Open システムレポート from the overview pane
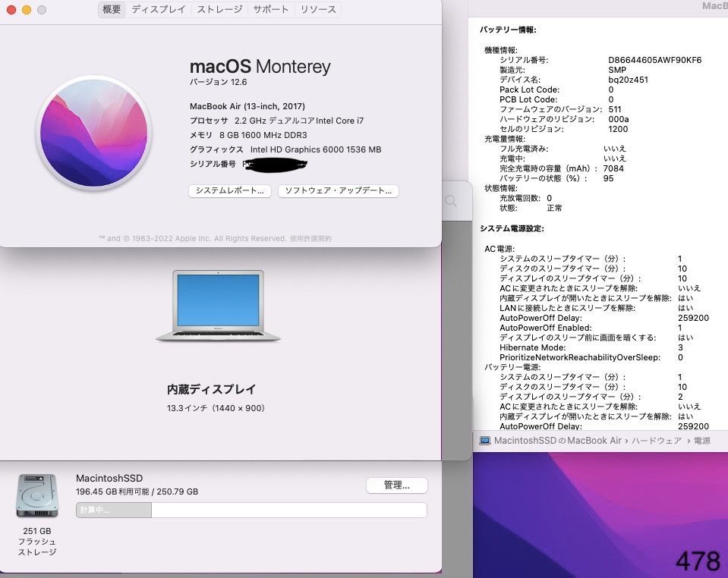The width and height of the screenshot is (728, 578). coord(228,191)
